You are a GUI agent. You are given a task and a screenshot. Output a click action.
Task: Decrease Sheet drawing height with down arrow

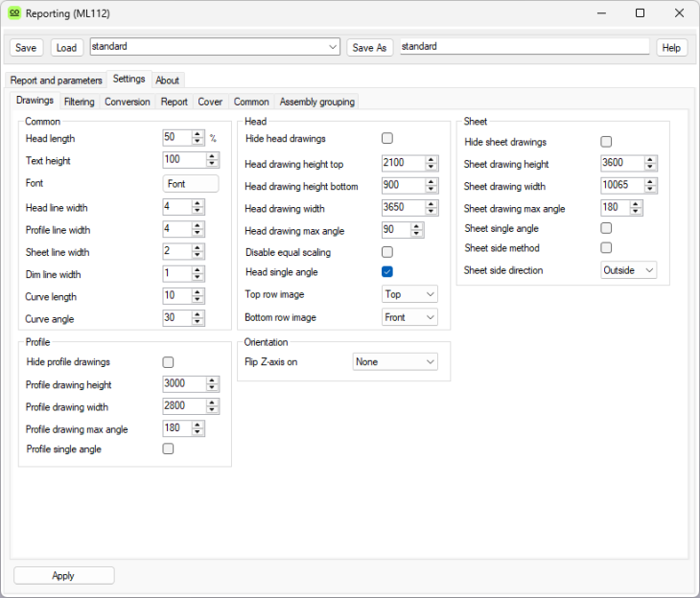[x=650, y=167]
